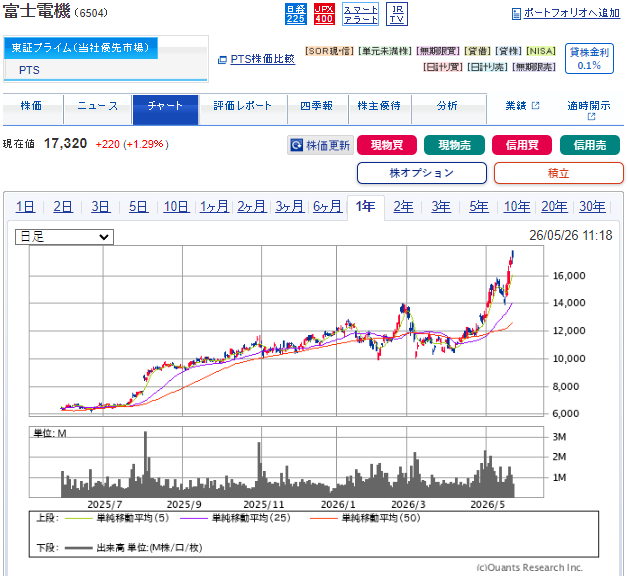Click the 富士電機 stock name heading
The image size is (628, 576).
point(37,11)
